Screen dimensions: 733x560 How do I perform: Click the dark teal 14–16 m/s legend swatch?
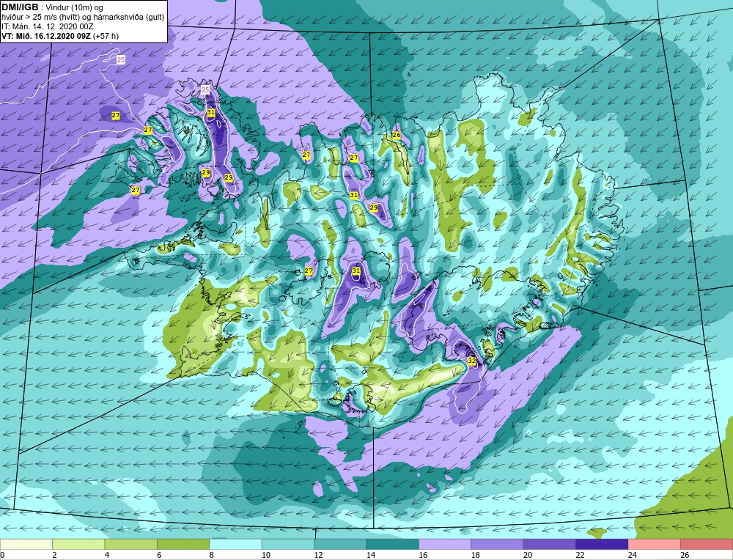[x=393, y=545]
